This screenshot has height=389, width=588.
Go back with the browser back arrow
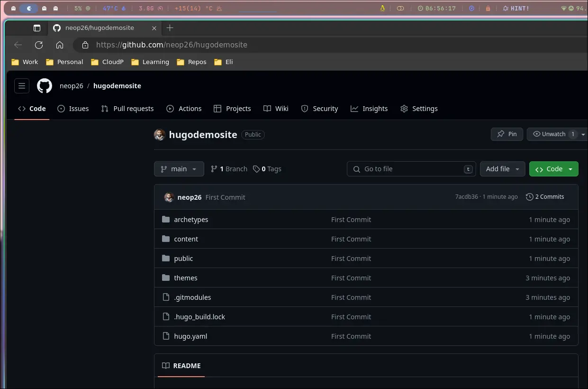coord(18,45)
